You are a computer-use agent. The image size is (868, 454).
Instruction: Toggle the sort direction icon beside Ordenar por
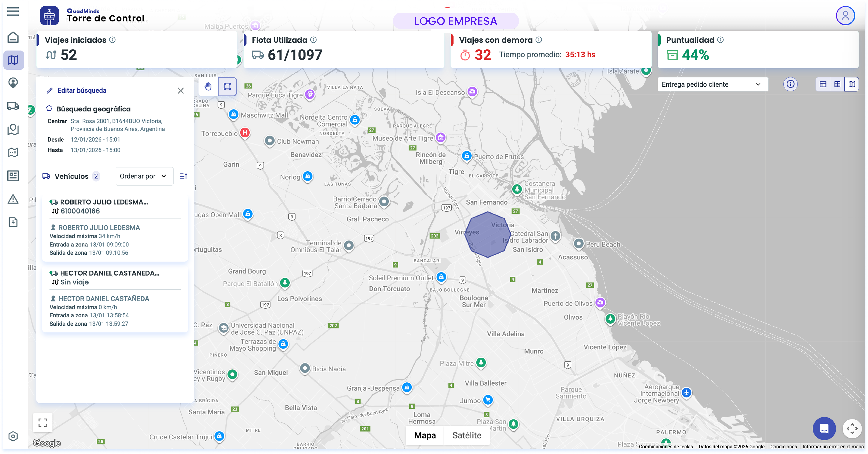(184, 176)
